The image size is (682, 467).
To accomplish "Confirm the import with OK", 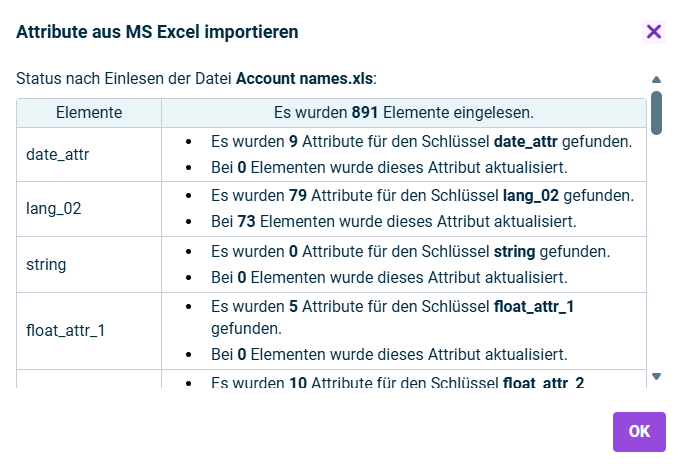I will click(x=639, y=431).
